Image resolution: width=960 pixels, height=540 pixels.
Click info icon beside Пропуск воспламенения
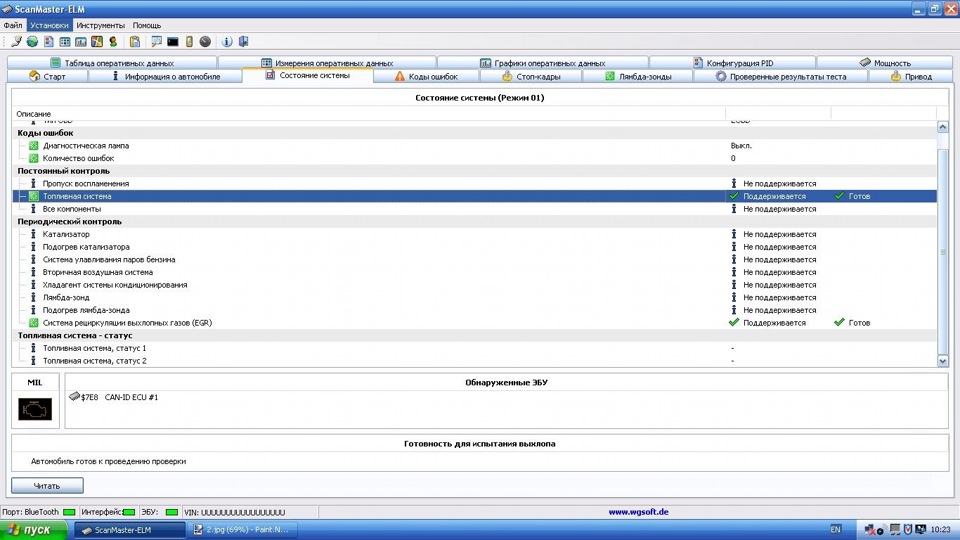34,183
